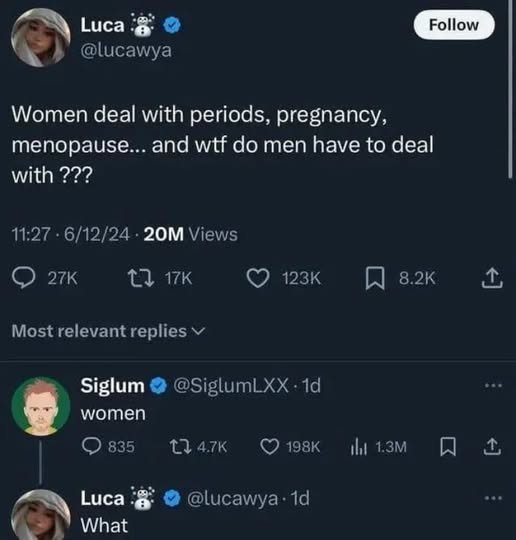Image resolution: width=516 pixels, height=540 pixels.
Task: Open reply icon on Luca's main tweet
Action: click(x=23, y=278)
